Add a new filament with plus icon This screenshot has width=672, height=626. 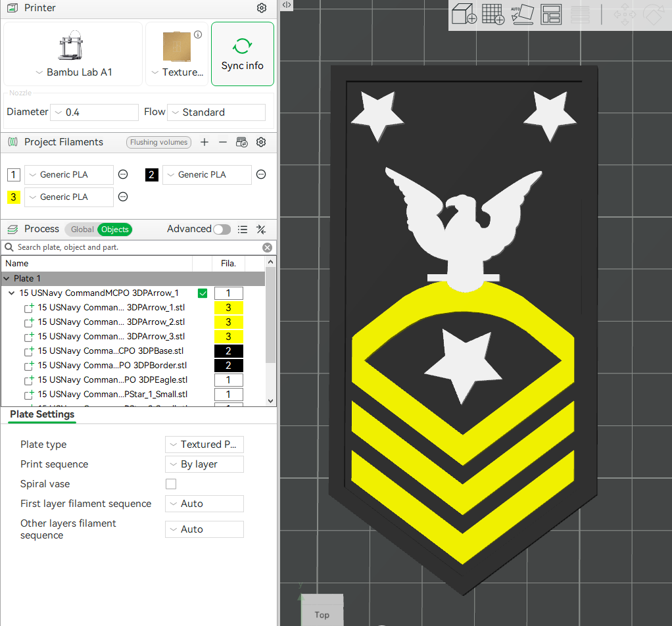(x=204, y=142)
